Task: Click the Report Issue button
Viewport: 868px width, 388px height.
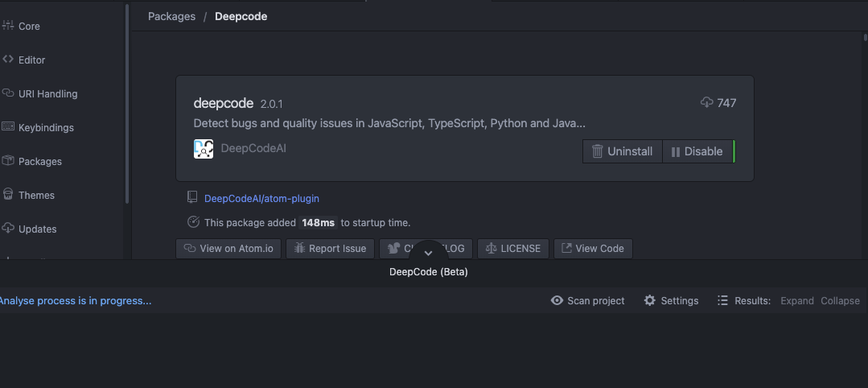Action: pos(330,249)
